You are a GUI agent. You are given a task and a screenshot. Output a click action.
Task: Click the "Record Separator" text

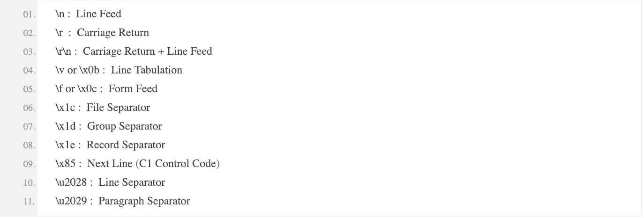tap(126, 145)
